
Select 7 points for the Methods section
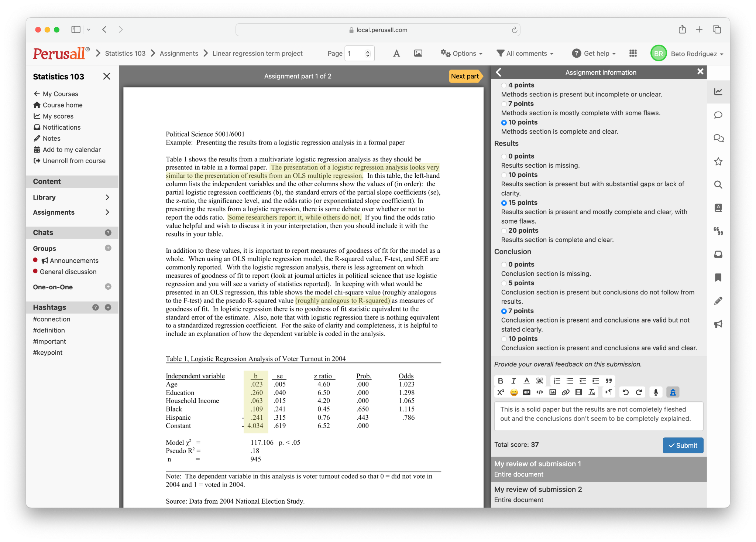point(504,104)
